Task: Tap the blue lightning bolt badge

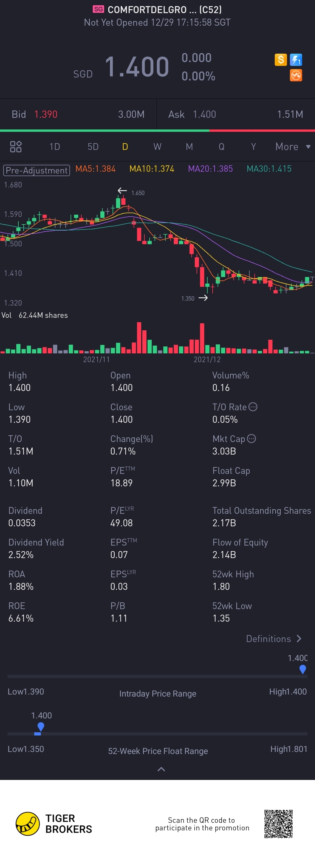Action: 296,60
